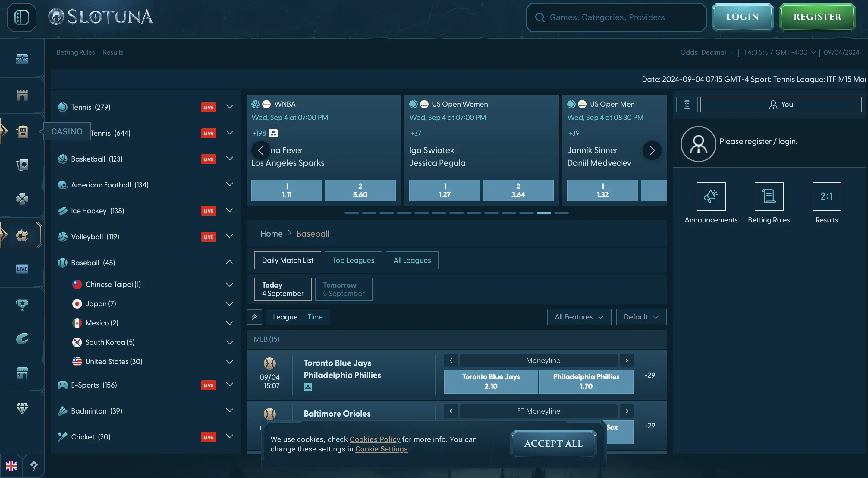The image size is (868, 478).
Task: Click stats icon under Toronto Blue Jays match
Action: pos(308,387)
